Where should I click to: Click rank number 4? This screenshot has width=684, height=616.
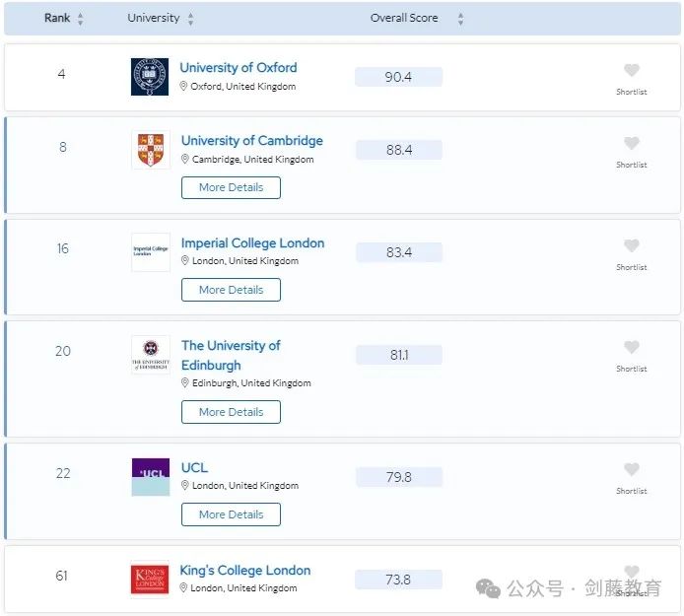(61, 74)
